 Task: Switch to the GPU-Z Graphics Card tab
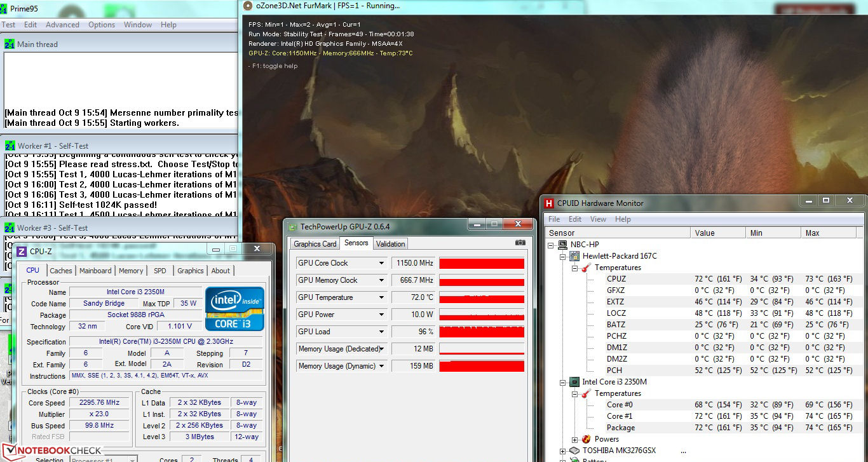click(x=315, y=244)
